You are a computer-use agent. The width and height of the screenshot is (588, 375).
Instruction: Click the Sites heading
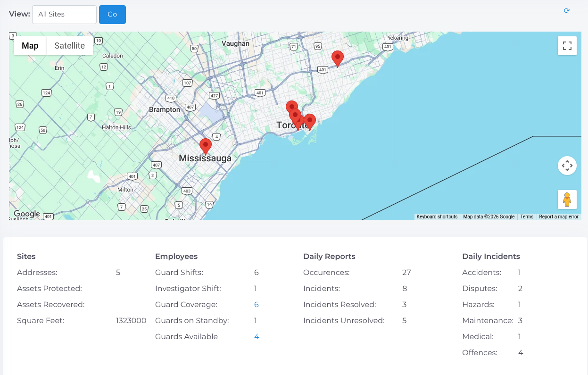click(26, 257)
